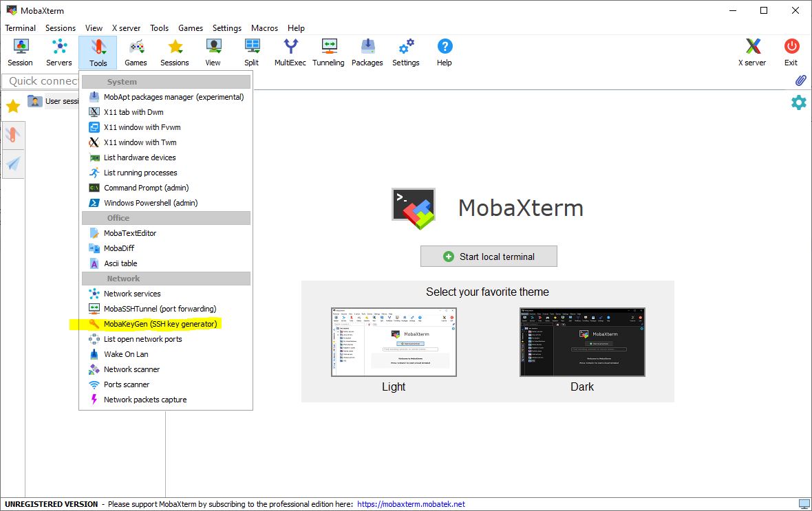The height and width of the screenshot is (511, 812).
Task: Click the Start local terminal button
Action: [x=489, y=257]
